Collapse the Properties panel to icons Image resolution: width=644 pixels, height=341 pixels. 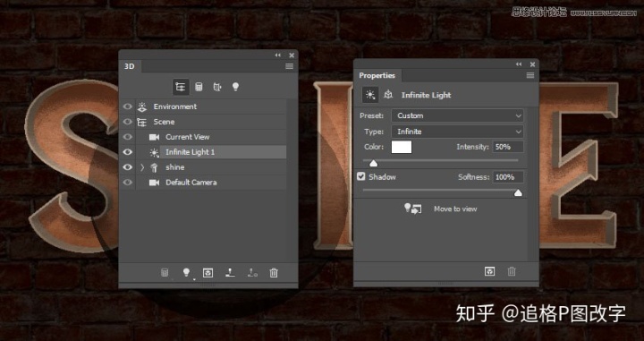[519, 64]
